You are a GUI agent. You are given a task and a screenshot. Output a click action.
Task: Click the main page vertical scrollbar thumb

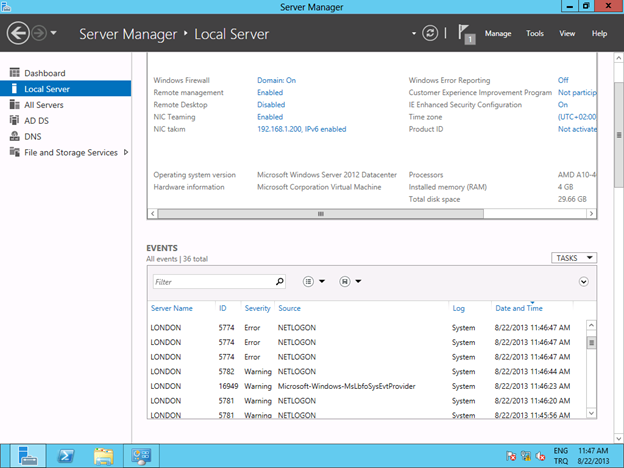coord(618,135)
